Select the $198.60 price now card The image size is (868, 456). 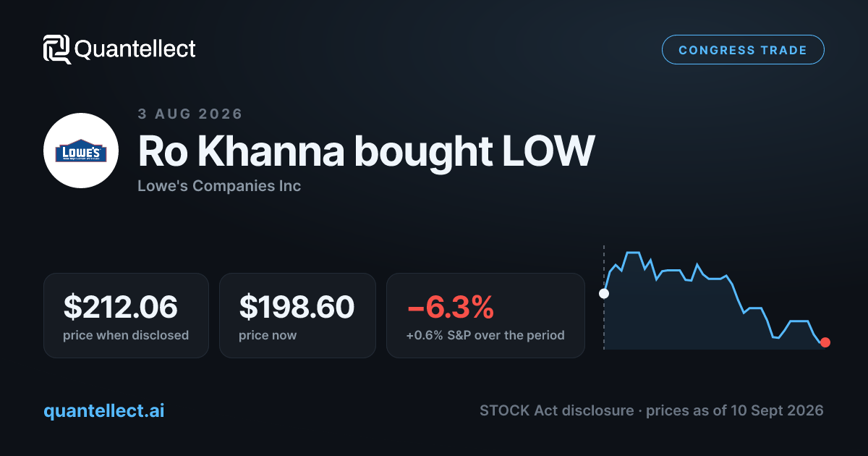[x=297, y=316]
